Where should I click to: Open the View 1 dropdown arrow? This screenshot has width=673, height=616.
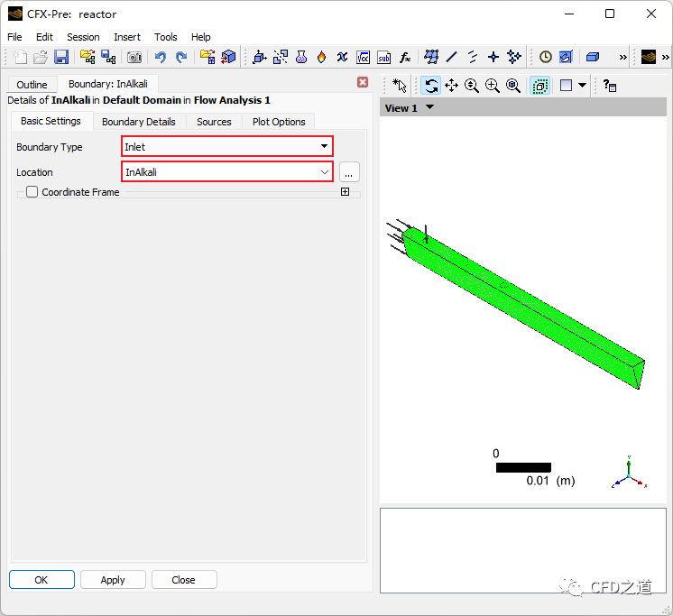(429, 107)
